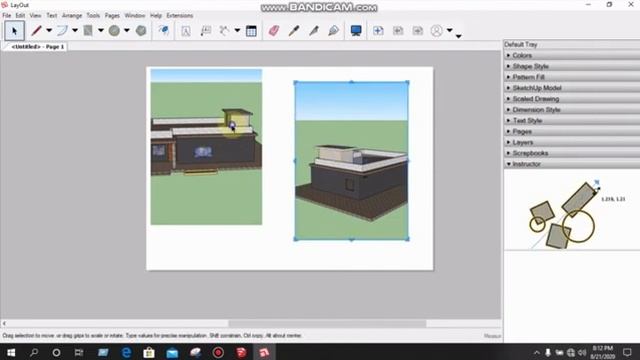The width and height of the screenshot is (640, 360).
Task: Click the horizontal scrollbar thumb
Action: 327,324
